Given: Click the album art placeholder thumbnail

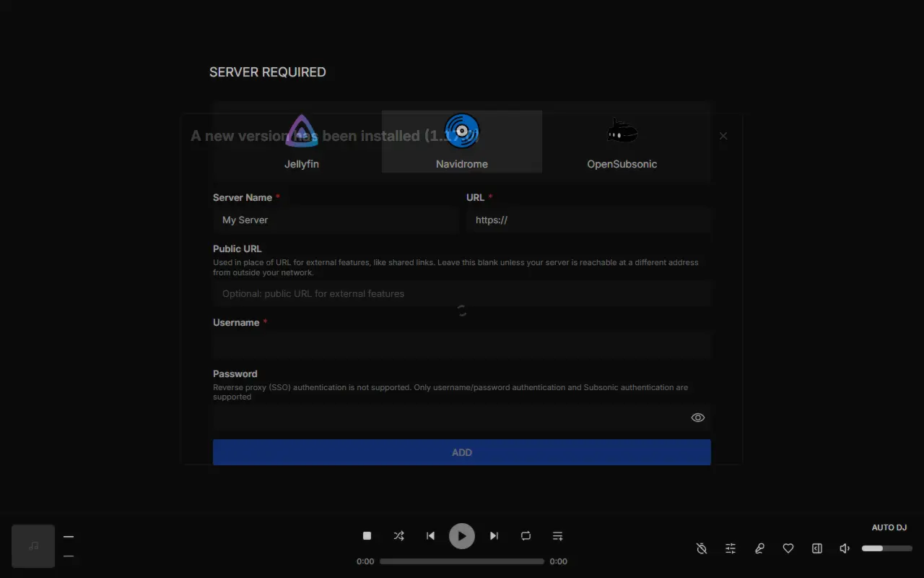Looking at the screenshot, I should point(33,546).
